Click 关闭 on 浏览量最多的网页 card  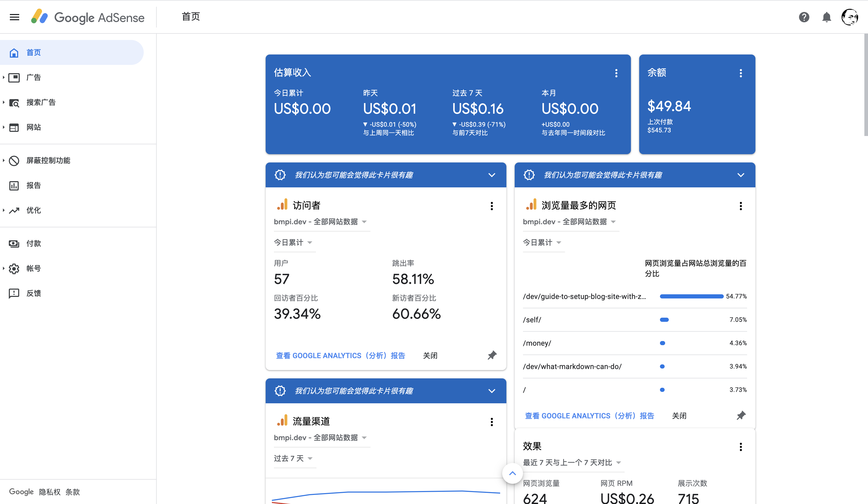pyautogui.click(x=679, y=416)
